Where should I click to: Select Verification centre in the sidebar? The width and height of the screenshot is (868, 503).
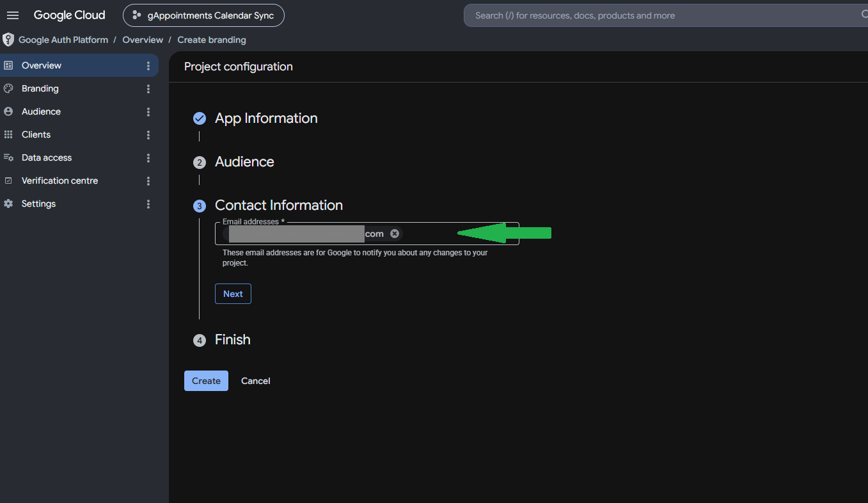(79, 180)
